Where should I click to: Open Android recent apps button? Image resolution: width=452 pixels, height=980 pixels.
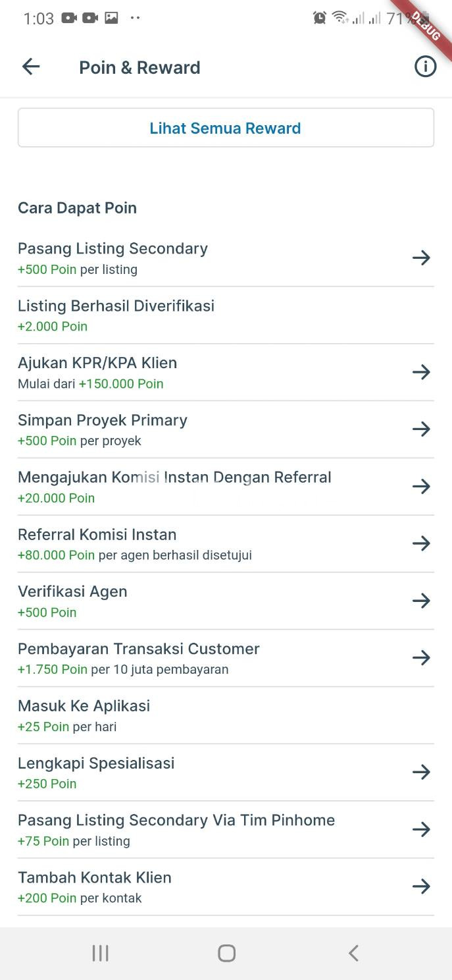100,953
